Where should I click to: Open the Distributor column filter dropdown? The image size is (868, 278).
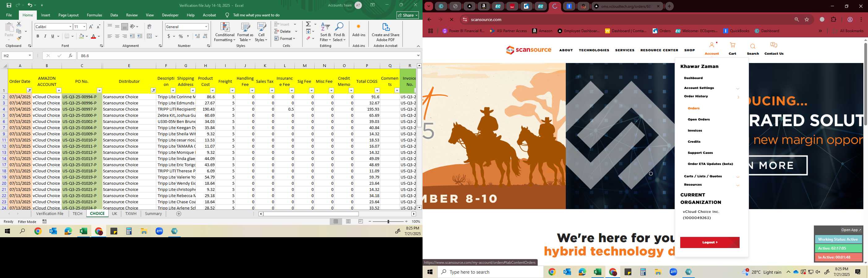click(153, 91)
